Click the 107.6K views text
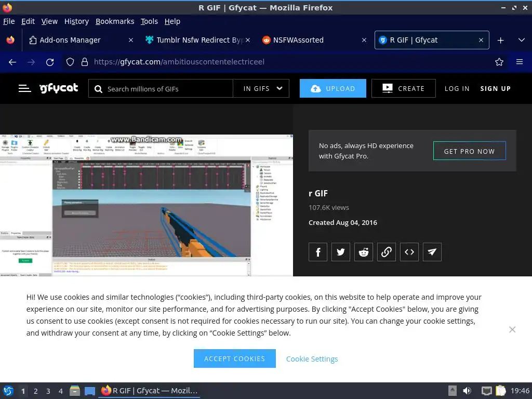The width and height of the screenshot is (532, 399). (x=329, y=208)
